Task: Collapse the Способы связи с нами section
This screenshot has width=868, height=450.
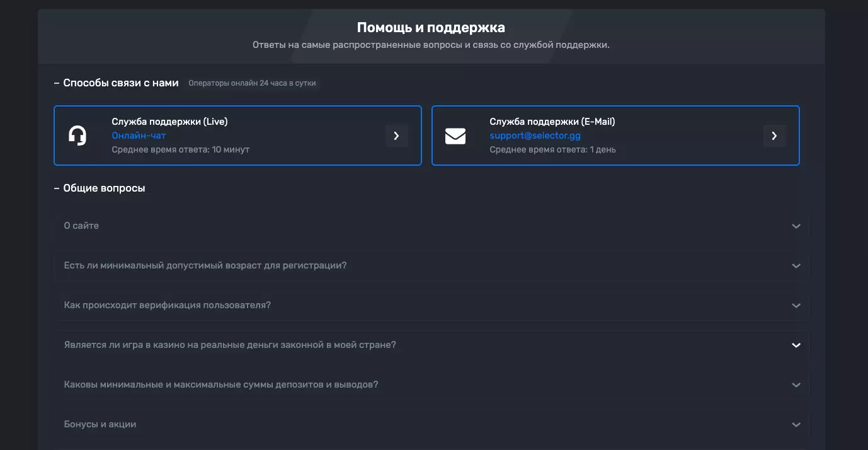Action: click(55, 82)
